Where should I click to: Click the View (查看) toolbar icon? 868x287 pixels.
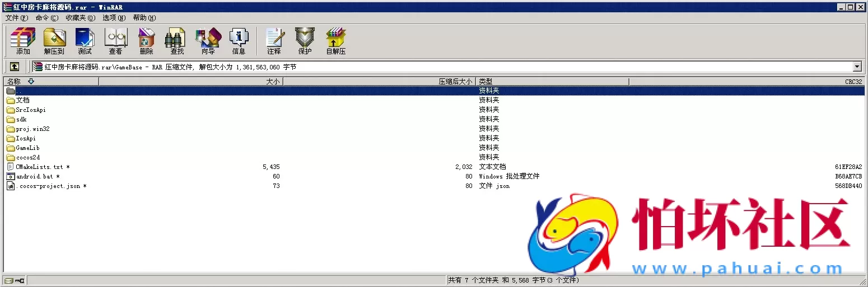pos(116,41)
